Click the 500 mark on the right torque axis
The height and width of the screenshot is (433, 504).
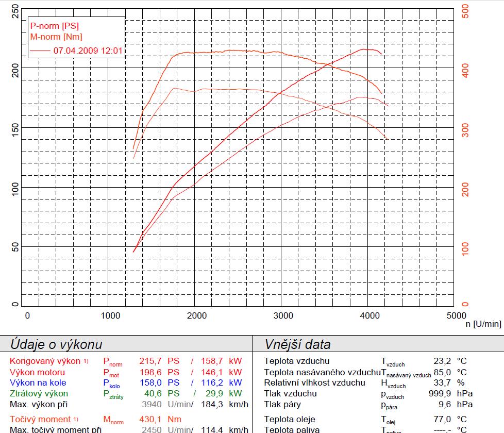coord(466,10)
